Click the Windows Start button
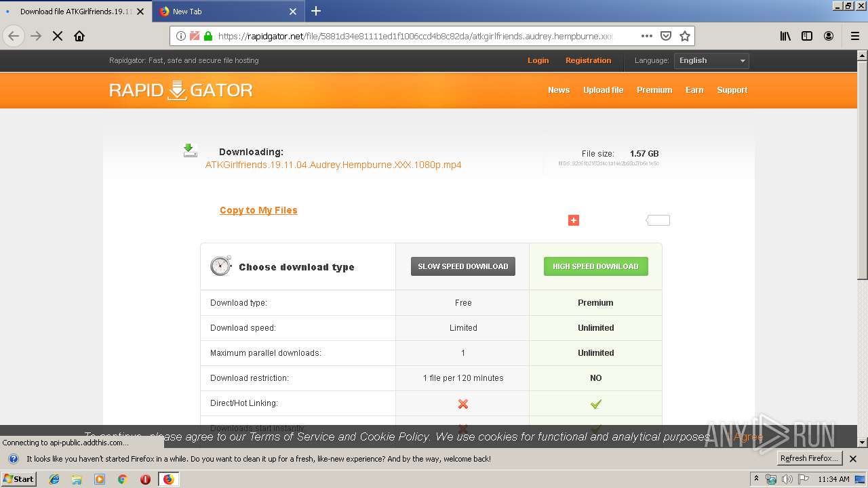This screenshot has width=868, height=488. (x=19, y=479)
